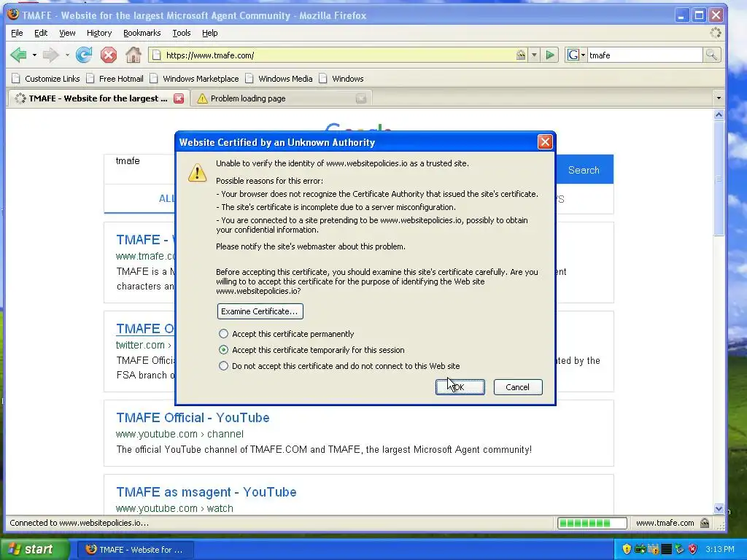Click the yellow warning triangle in dialog
747x560 pixels.
[x=197, y=172]
